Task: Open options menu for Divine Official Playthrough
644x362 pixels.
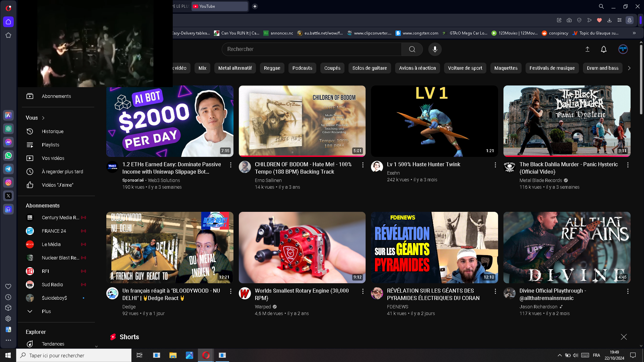Action: [x=628, y=291]
